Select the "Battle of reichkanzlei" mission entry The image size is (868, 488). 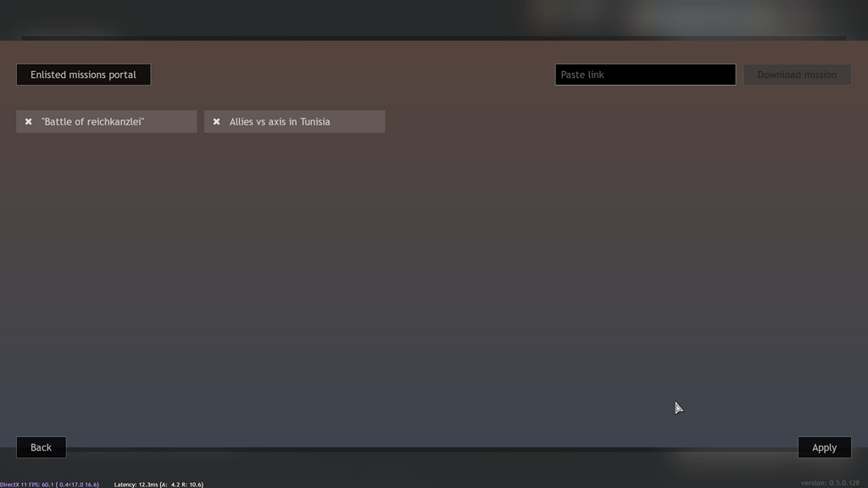coord(106,122)
